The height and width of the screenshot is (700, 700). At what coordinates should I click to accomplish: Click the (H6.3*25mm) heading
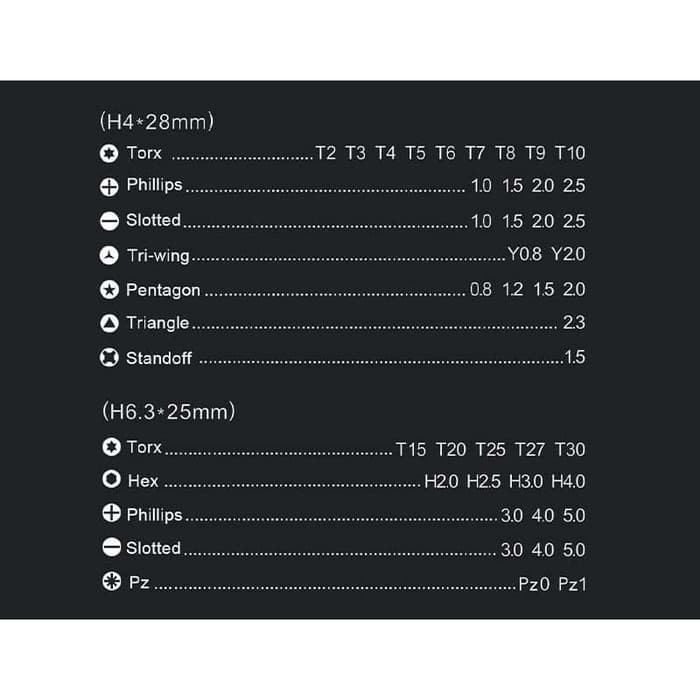click(x=168, y=411)
